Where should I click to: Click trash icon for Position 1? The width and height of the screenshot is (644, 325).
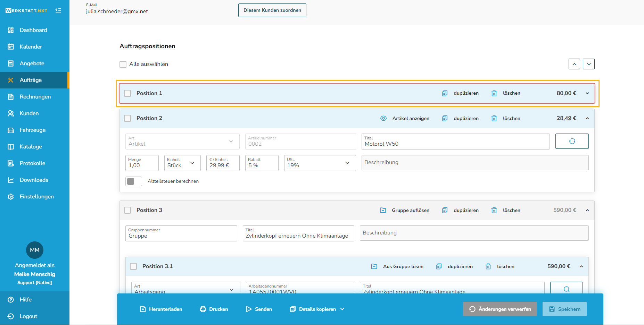click(x=494, y=93)
